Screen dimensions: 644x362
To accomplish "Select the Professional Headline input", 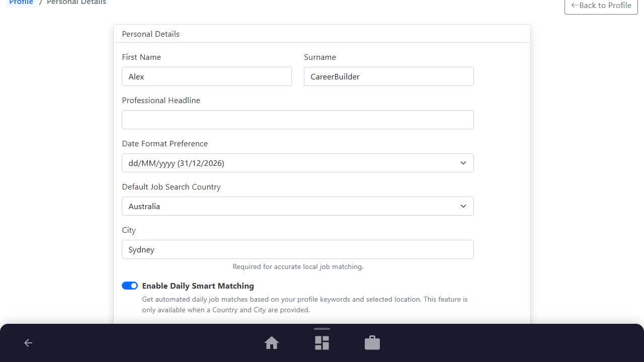I will (x=298, y=120).
